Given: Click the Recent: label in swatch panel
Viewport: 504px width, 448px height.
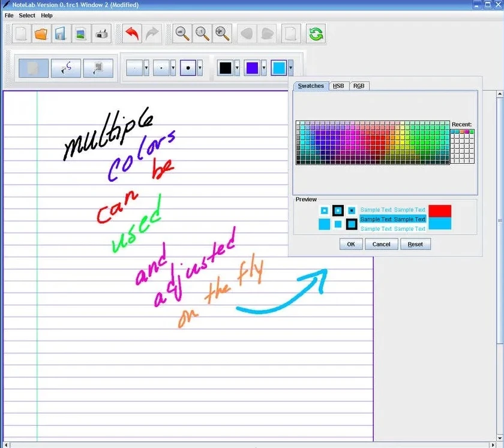Looking at the screenshot, I should click(x=461, y=124).
